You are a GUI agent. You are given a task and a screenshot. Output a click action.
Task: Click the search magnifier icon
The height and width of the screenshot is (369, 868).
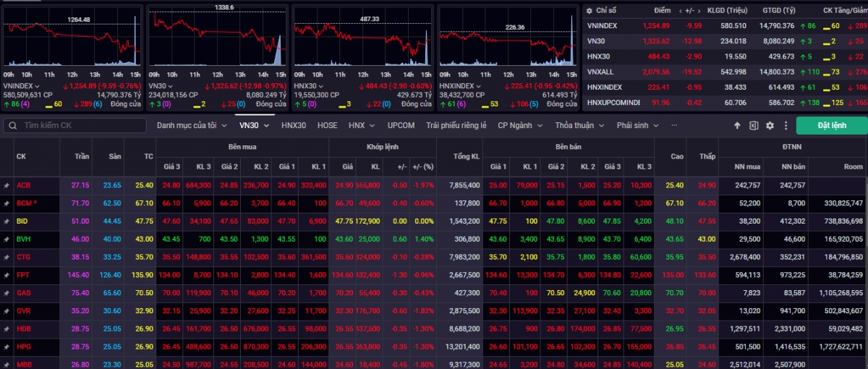[x=12, y=125]
